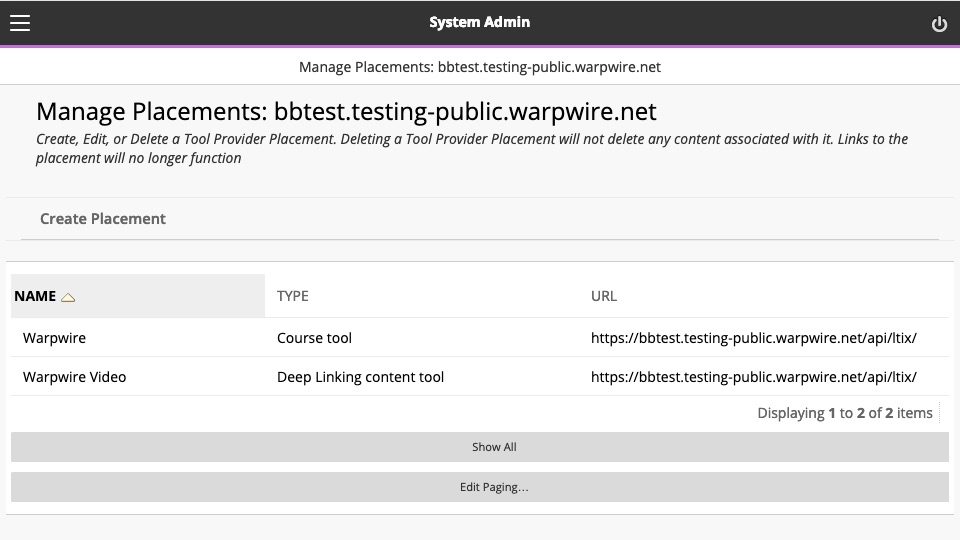Viewport: 960px width, 540px height.
Task: Sort by the NAME column header
Action: [x=35, y=296]
